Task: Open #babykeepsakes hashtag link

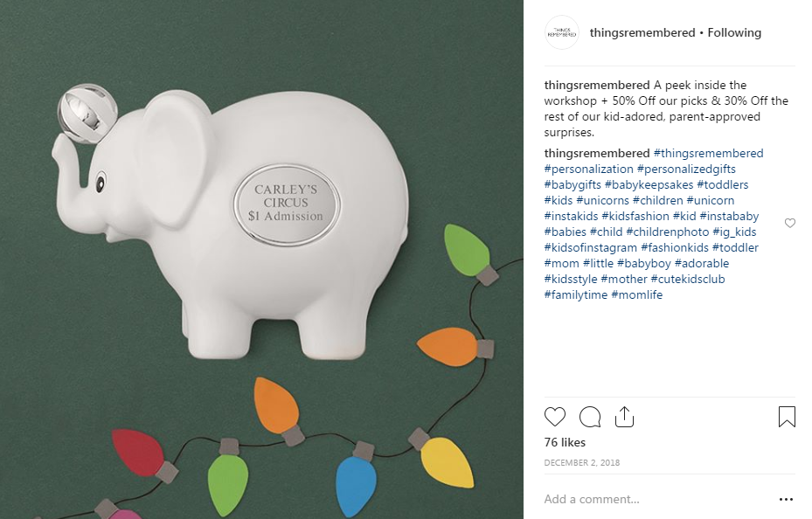Action: pyautogui.click(x=649, y=184)
